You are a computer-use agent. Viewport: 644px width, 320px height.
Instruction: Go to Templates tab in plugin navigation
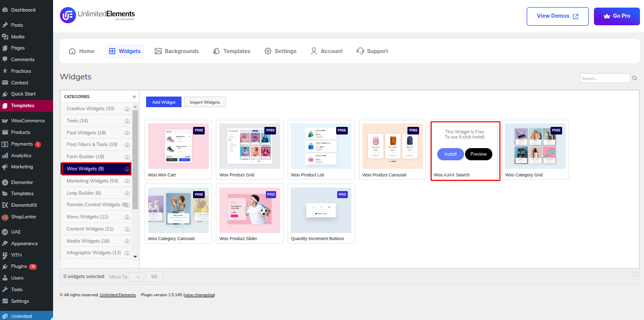click(232, 51)
